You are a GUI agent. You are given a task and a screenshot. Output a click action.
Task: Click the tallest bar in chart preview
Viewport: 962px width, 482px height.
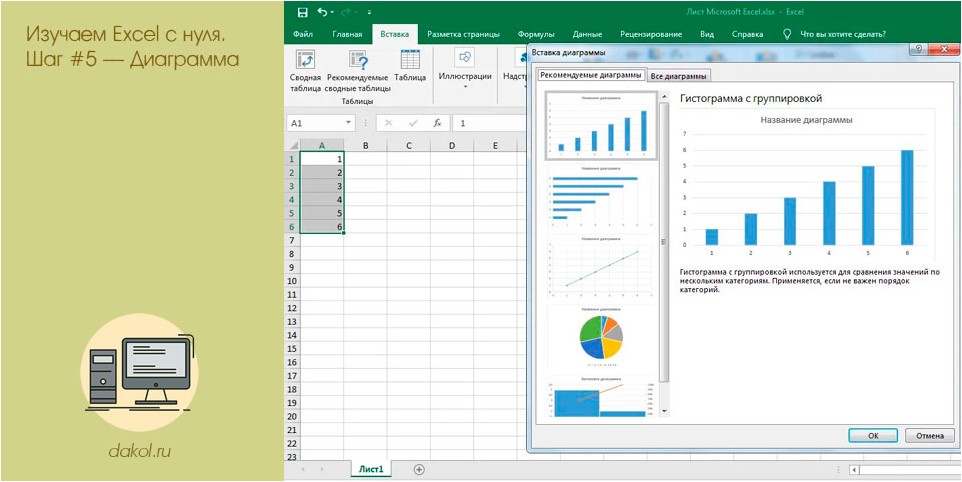(907, 197)
